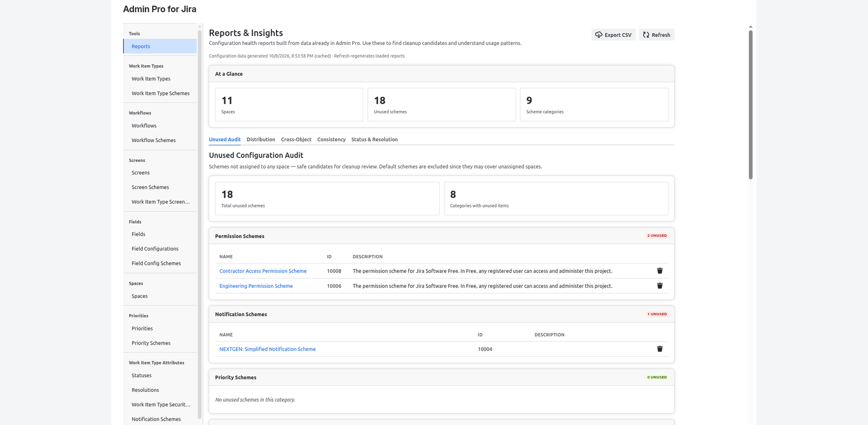Click the main page vertical scrollbar
The image size is (868, 425).
click(751, 104)
